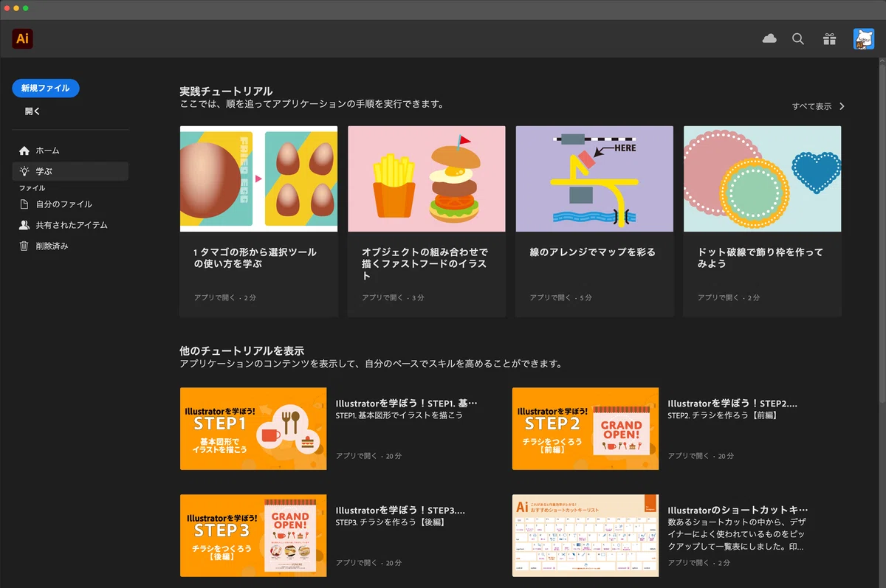Click the trash icon beside 削除済み
The width and height of the screenshot is (886, 588).
pos(24,246)
